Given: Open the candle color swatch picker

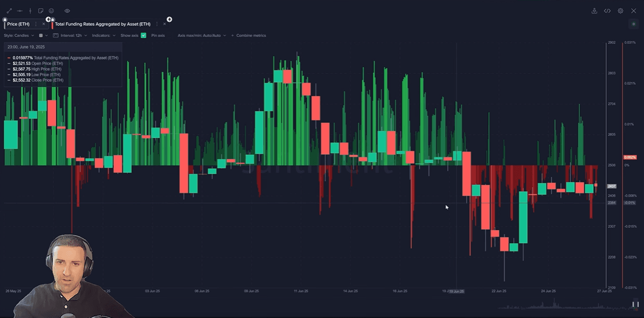Looking at the screenshot, I should (x=42, y=35).
